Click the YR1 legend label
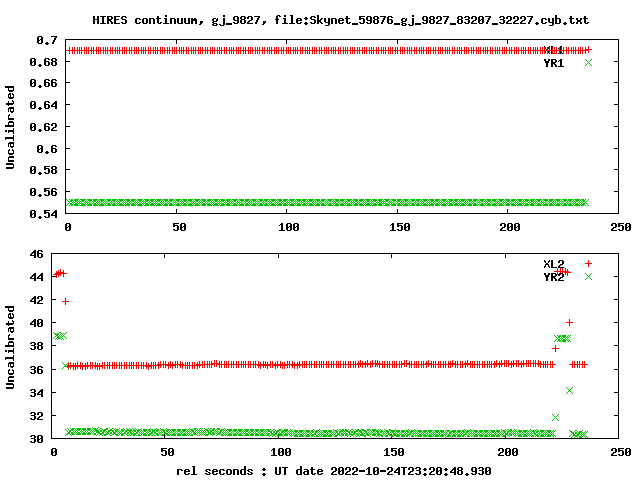The height and width of the screenshot is (480, 640). click(x=553, y=63)
